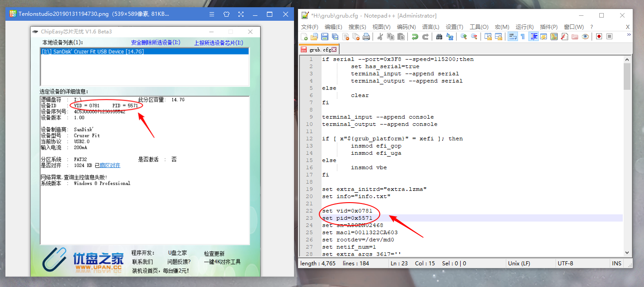Open the 编辑(E) menu

pyautogui.click(x=333, y=27)
